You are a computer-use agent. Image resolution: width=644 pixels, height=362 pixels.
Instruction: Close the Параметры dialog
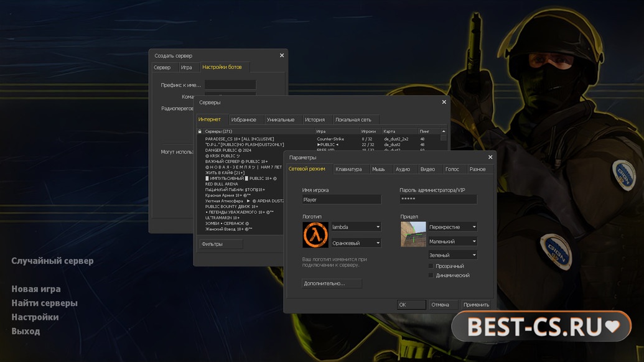[x=490, y=157]
